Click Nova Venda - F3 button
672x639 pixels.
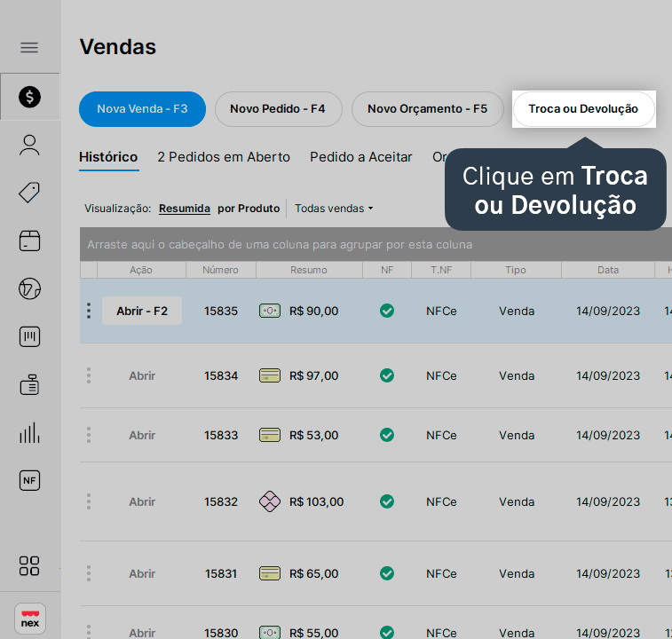pyautogui.click(x=142, y=109)
